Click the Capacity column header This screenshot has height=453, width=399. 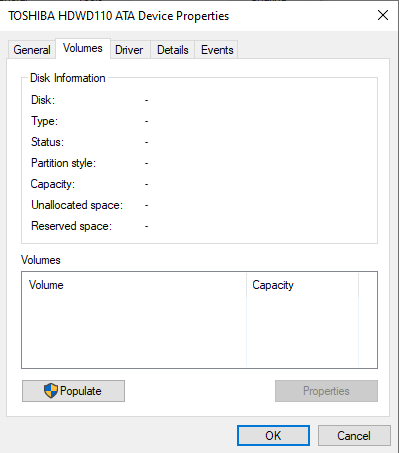[x=303, y=285]
